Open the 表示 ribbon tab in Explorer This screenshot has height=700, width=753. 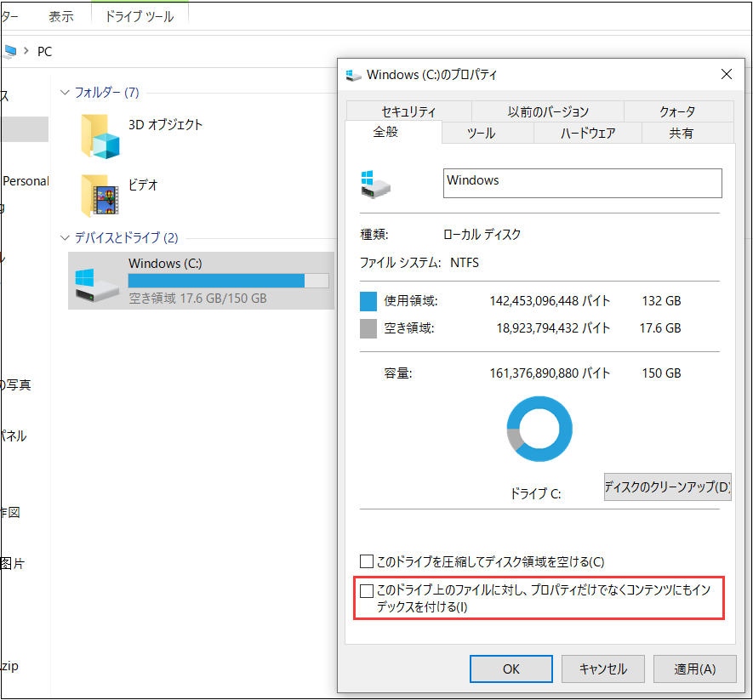coord(61,16)
